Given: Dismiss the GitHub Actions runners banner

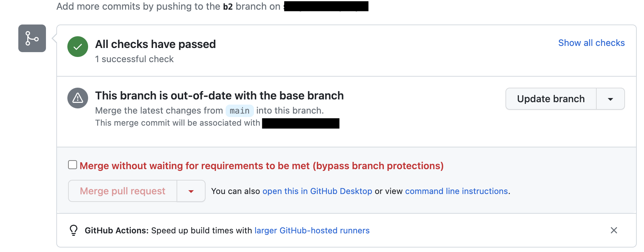Looking at the screenshot, I should point(614,230).
